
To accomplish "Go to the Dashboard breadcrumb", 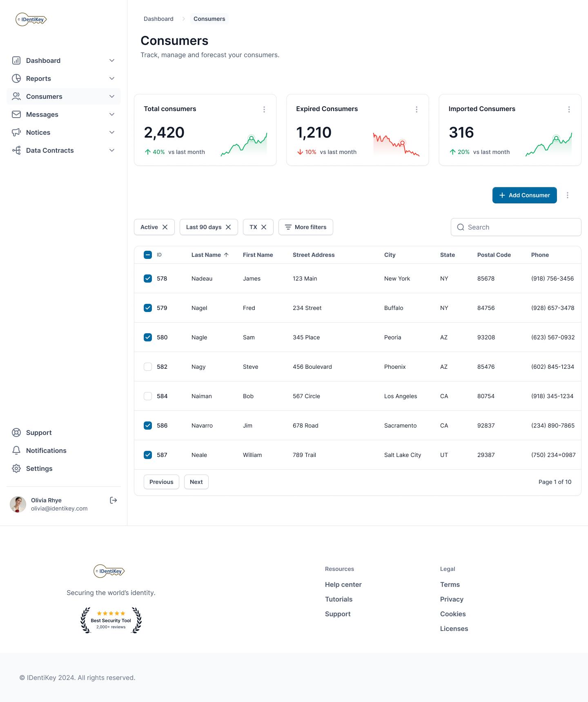I will (x=158, y=19).
